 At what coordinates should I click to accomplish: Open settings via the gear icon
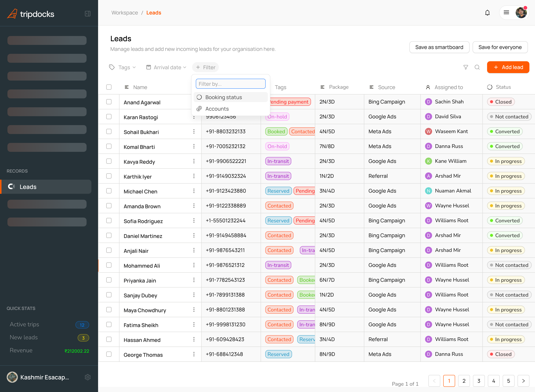point(88,377)
